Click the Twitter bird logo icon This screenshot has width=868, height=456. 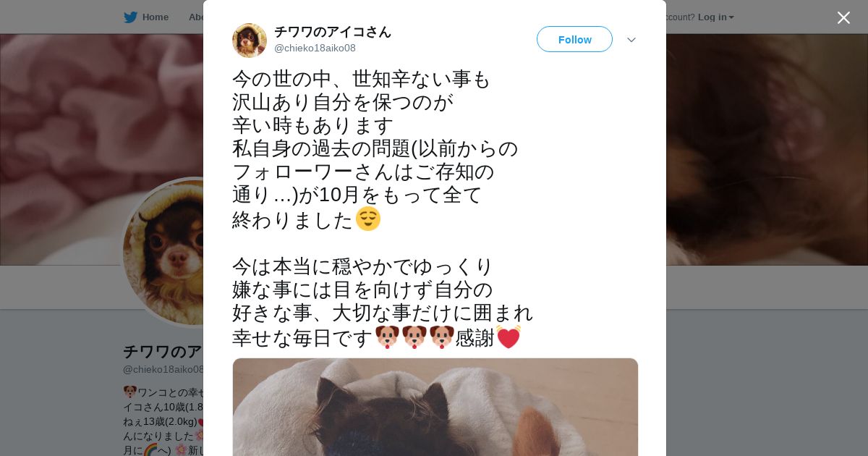pyautogui.click(x=130, y=17)
